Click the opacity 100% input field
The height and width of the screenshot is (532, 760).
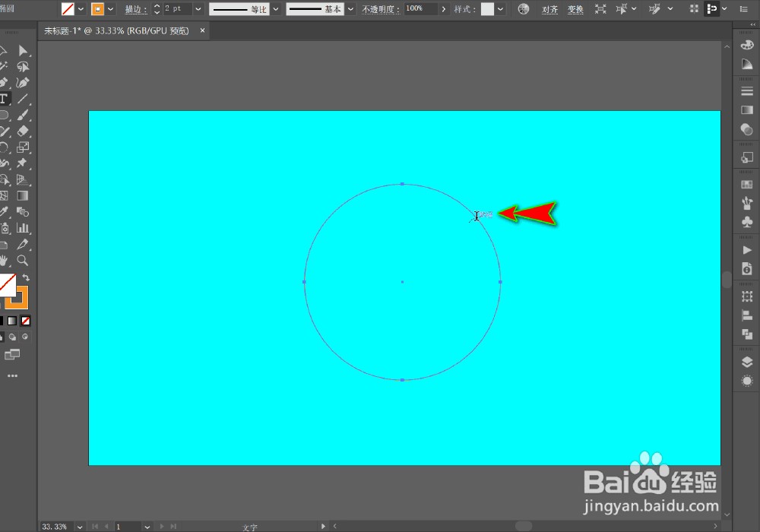[421, 9]
